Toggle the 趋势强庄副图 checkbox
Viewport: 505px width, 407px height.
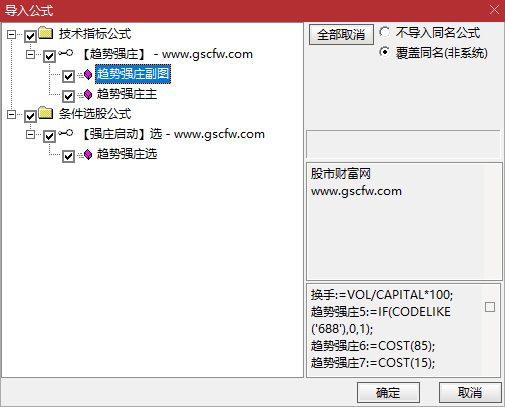68,76
